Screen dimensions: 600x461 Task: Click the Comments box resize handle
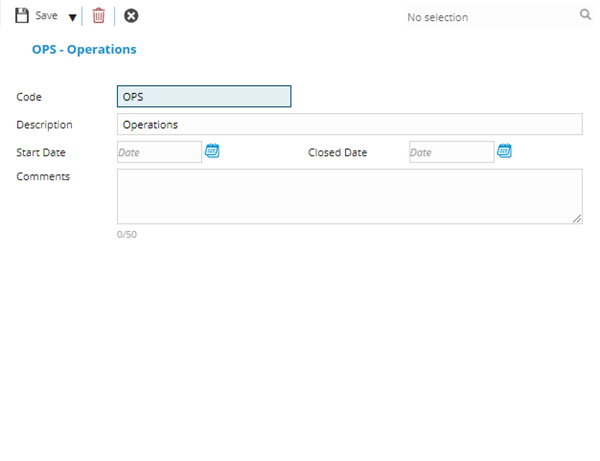tap(577, 219)
